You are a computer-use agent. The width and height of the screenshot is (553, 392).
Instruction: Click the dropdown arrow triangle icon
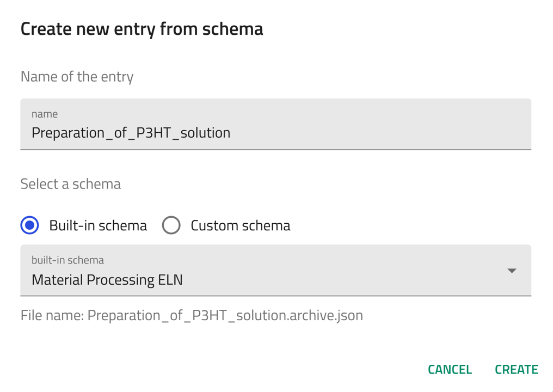512,271
